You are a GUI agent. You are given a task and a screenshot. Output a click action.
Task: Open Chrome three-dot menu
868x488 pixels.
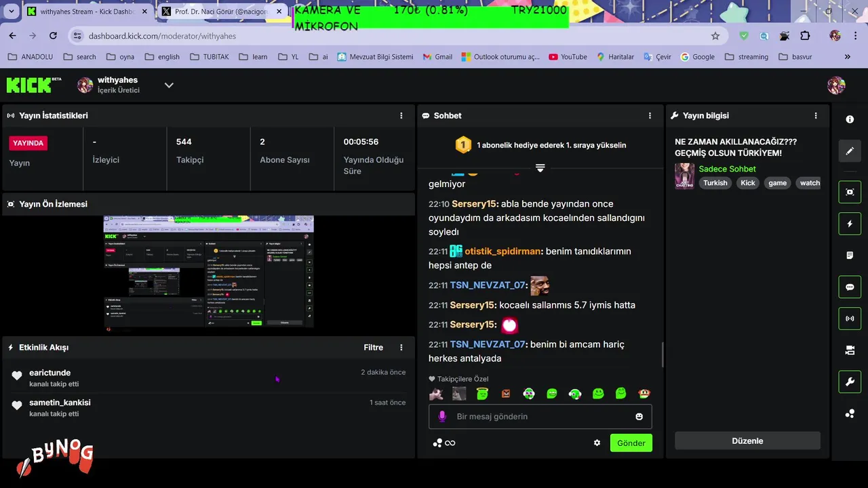pyautogui.click(x=856, y=36)
